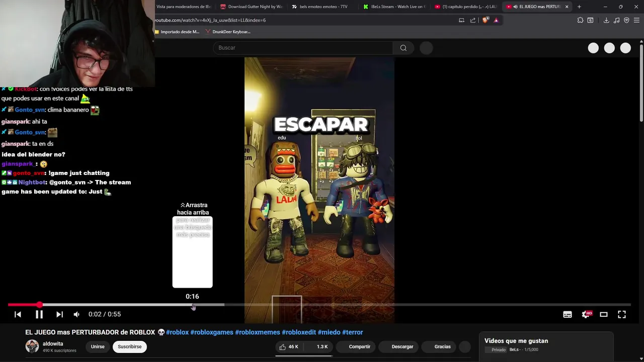Open the #roblox hashtag link
Image resolution: width=644 pixels, height=362 pixels.
point(177,332)
